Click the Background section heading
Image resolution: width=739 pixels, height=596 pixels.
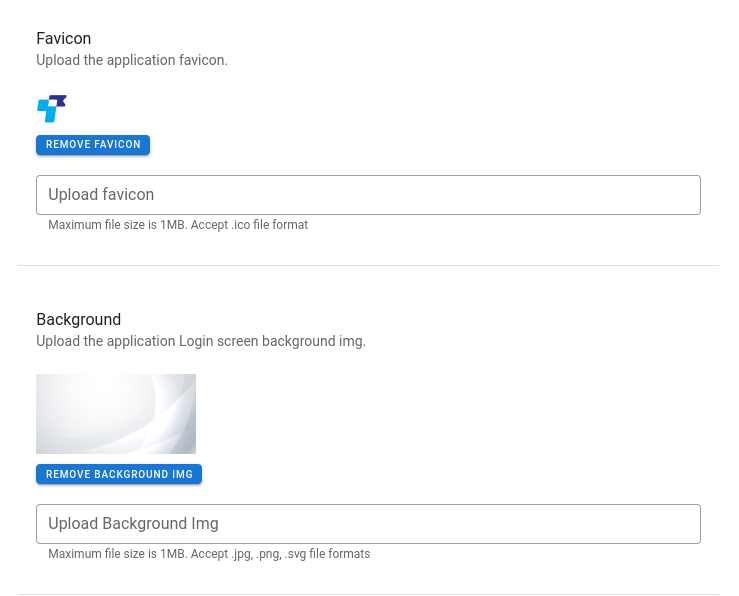(x=79, y=319)
